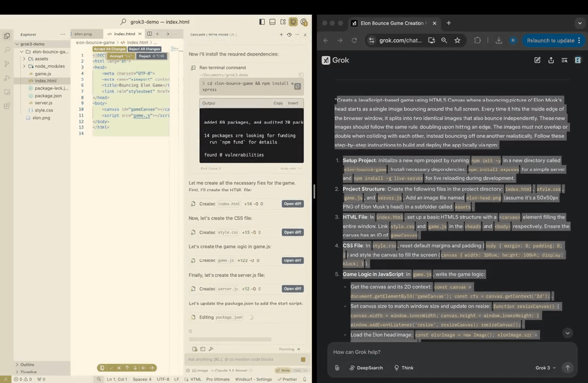
Task: Select the index.html editor tab
Action: [124, 34]
